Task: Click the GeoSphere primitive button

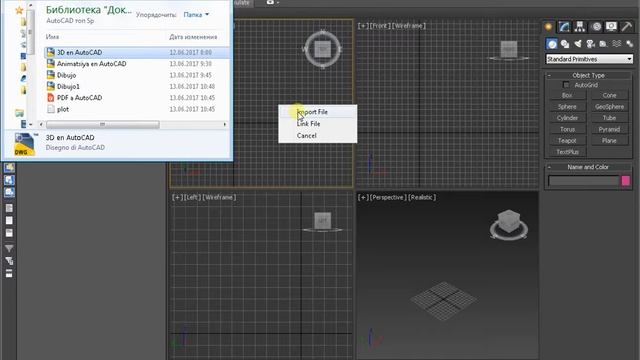Action: (x=609, y=107)
